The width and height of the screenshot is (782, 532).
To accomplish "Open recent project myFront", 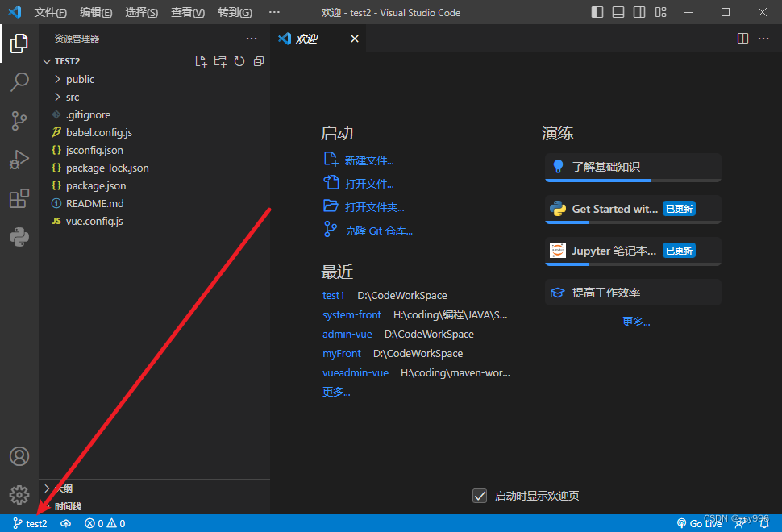I will 342,354.
